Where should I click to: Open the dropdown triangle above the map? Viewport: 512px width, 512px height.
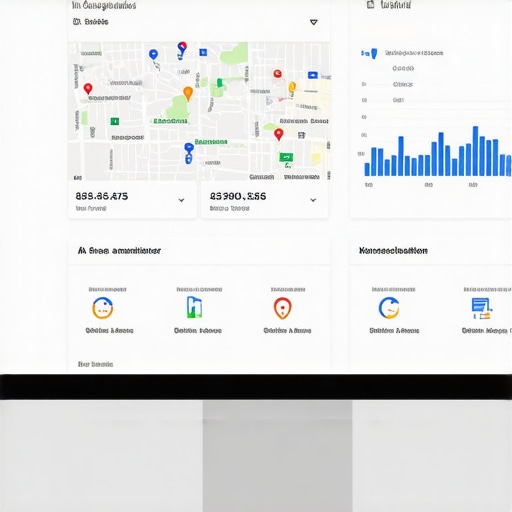pyautogui.click(x=314, y=22)
